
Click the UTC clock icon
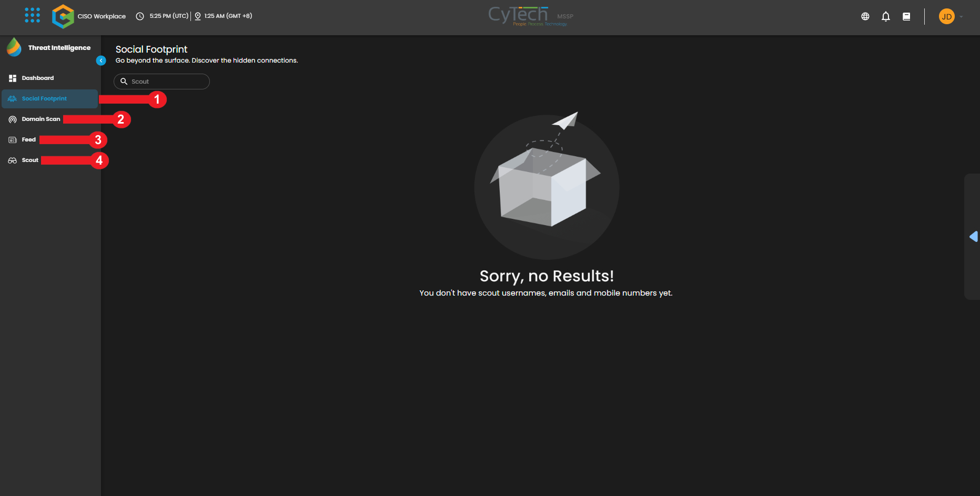(140, 16)
